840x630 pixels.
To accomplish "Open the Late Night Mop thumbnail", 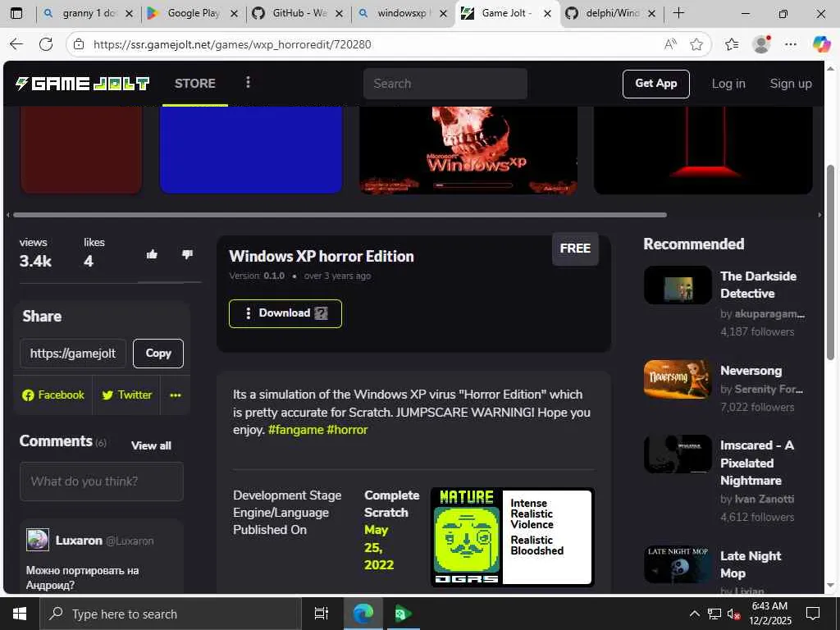I will click(x=678, y=564).
